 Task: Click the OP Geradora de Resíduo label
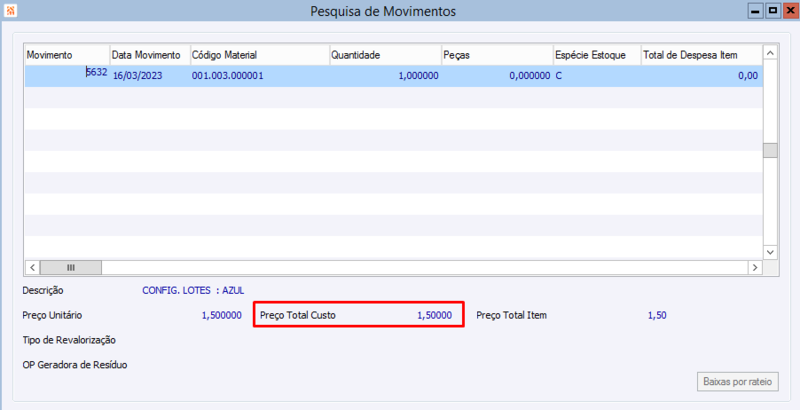[75, 365]
